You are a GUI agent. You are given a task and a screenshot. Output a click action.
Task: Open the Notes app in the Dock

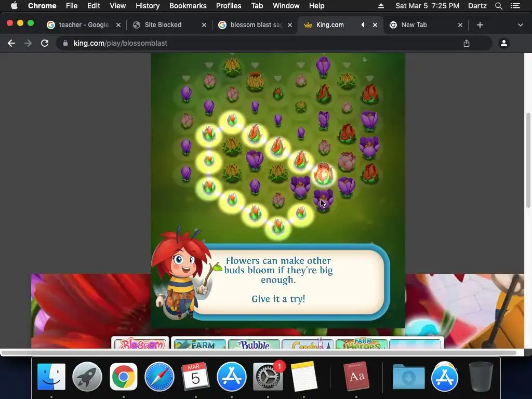[304, 377]
